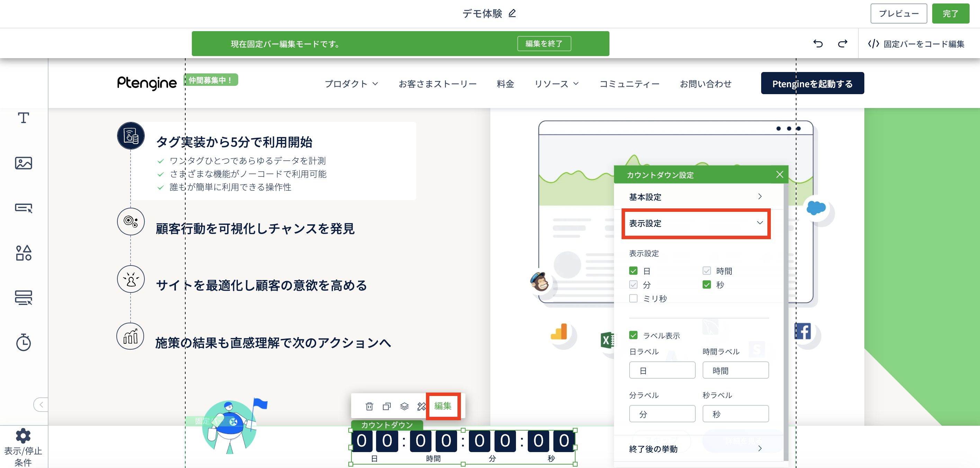Screen dimensions: 980x468
Task: Click 編集 in countdown toolbar
Action: (x=443, y=406)
